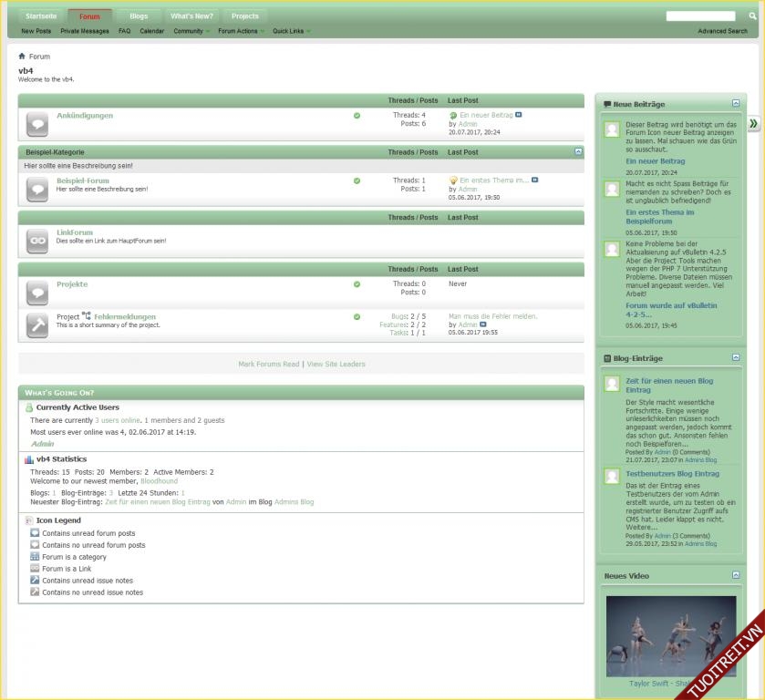Open the Advanced Search link
Image resolution: width=765 pixels, height=700 pixels.
click(x=722, y=31)
